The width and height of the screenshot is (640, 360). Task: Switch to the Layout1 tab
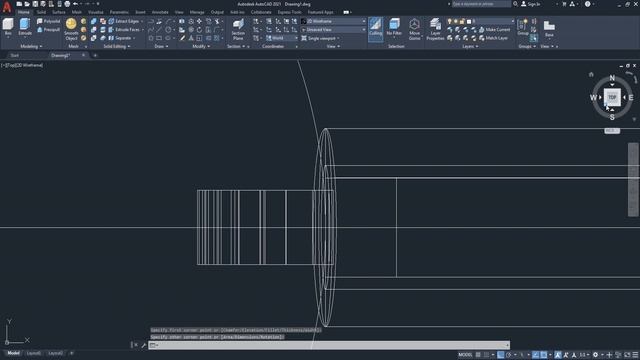point(33,353)
